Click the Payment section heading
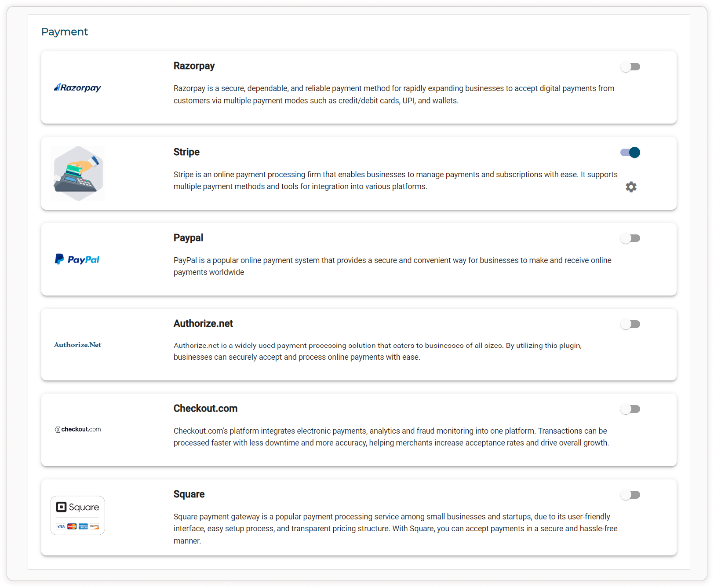The image size is (714, 588). [65, 32]
